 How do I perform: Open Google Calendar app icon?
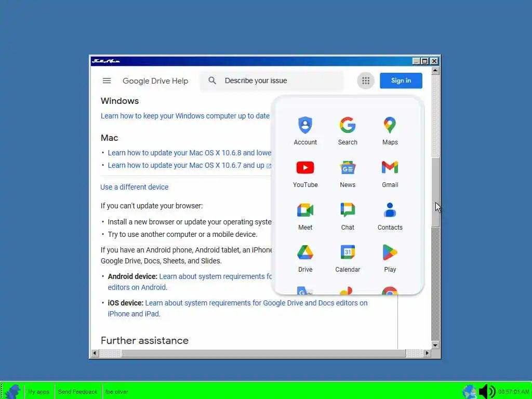click(x=348, y=259)
